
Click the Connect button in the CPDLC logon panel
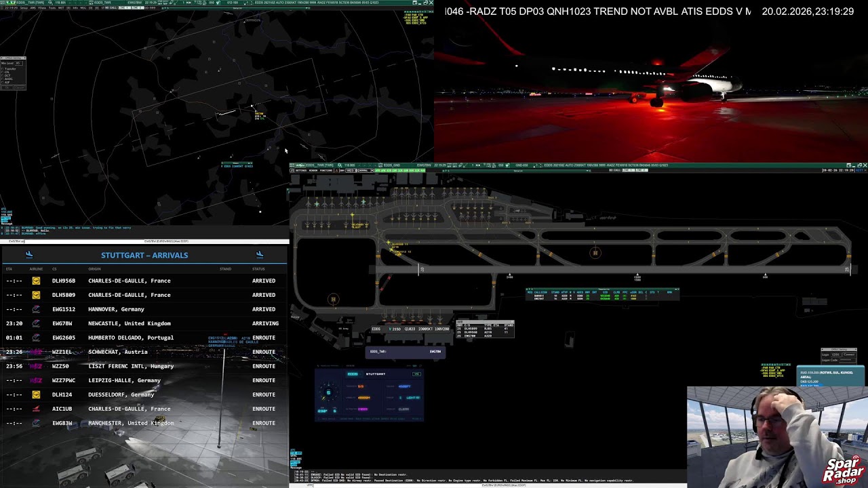tap(848, 354)
